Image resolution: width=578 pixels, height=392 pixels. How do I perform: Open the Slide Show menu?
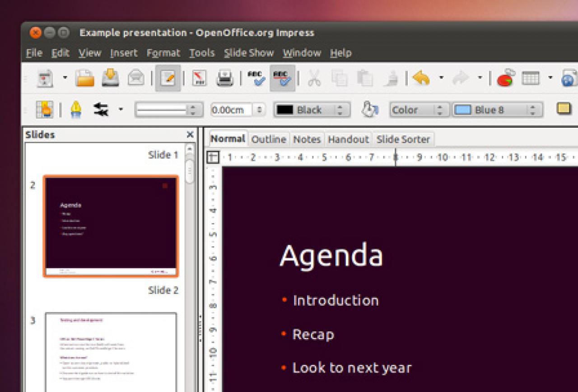[249, 53]
